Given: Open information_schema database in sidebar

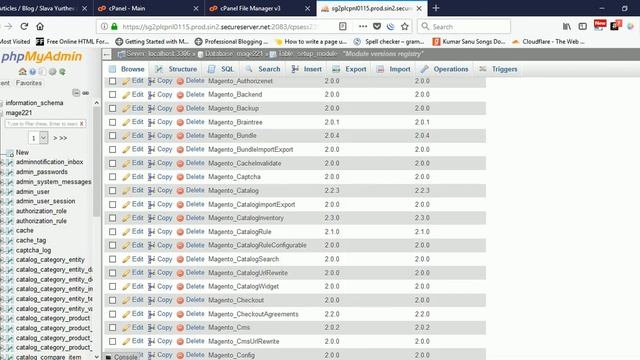Looking at the screenshot, I should click(x=34, y=103).
